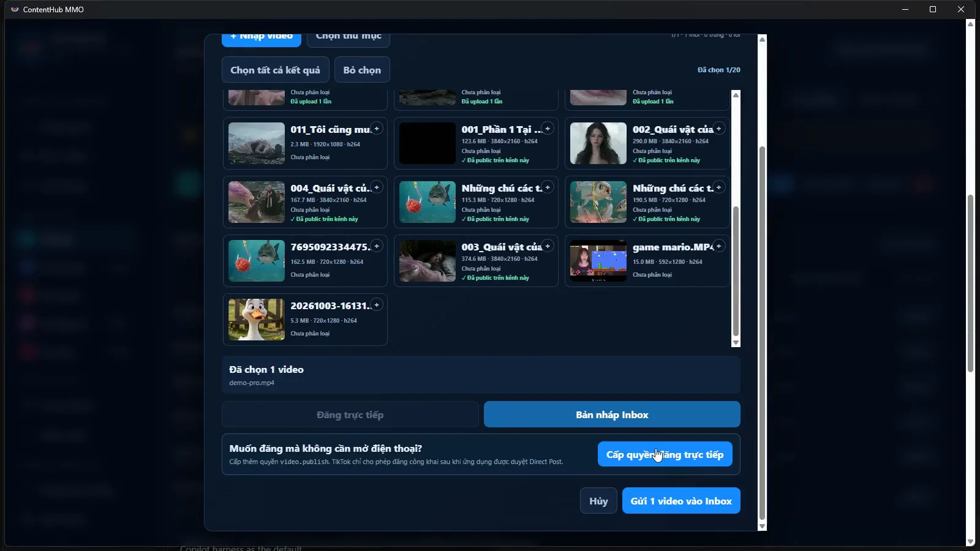Screen dimensions: 980x551
Task: Click the "demo-pro.mp4" selected file name
Action: pyautogui.click(x=252, y=383)
